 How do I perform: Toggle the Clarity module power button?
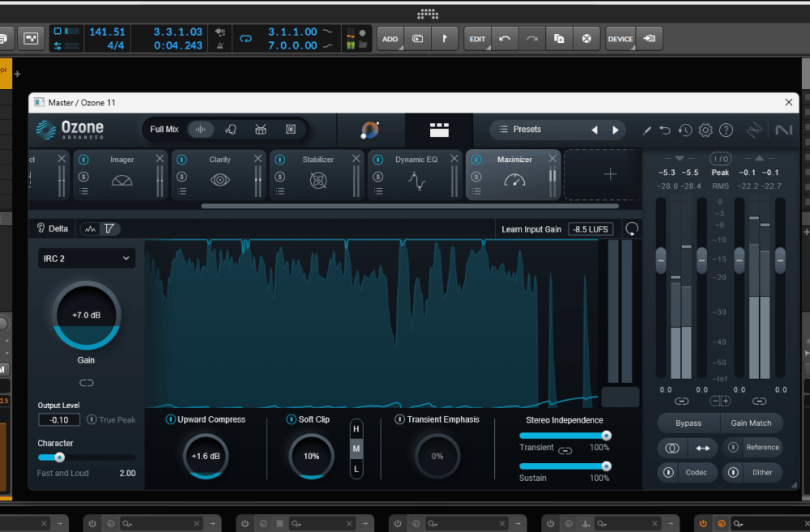pyautogui.click(x=181, y=160)
